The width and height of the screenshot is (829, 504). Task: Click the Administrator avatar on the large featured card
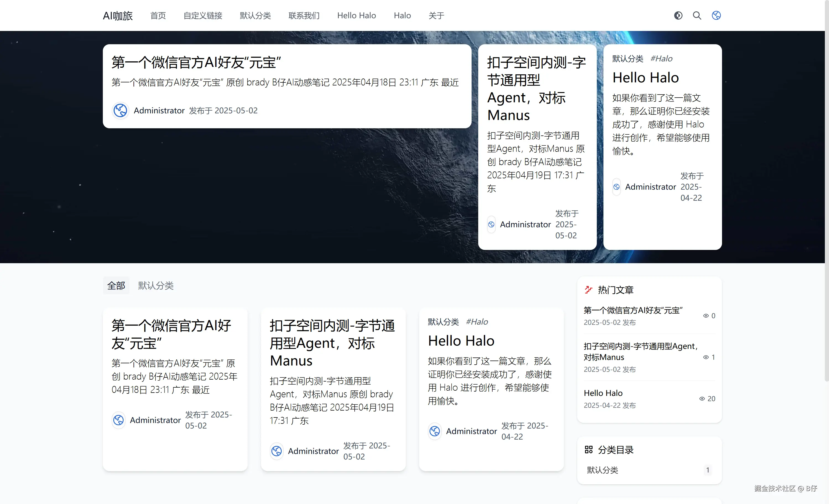tap(120, 110)
